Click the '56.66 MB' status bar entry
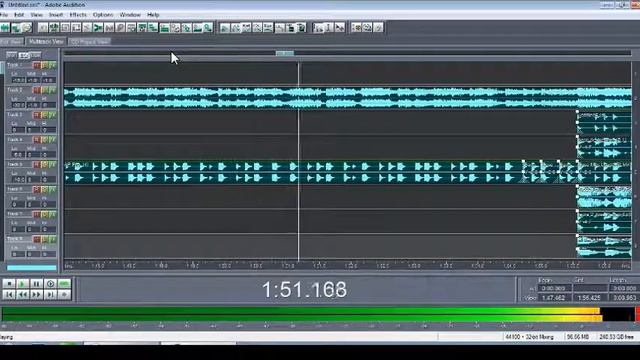Image resolution: width=640 pixels, height=360 pixels. click(x=578, y=337)
